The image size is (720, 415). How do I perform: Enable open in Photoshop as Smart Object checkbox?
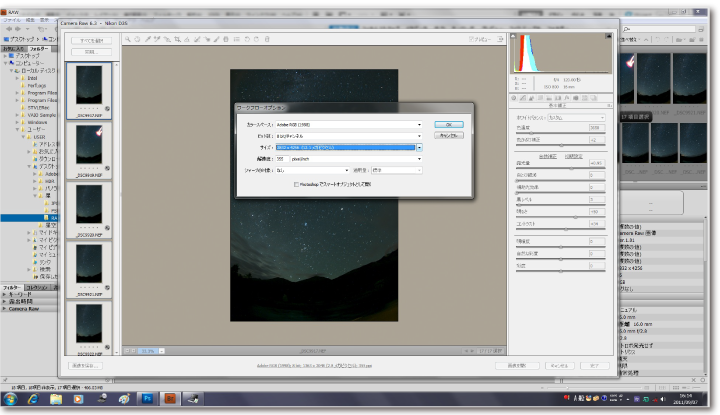pos(297,184)
